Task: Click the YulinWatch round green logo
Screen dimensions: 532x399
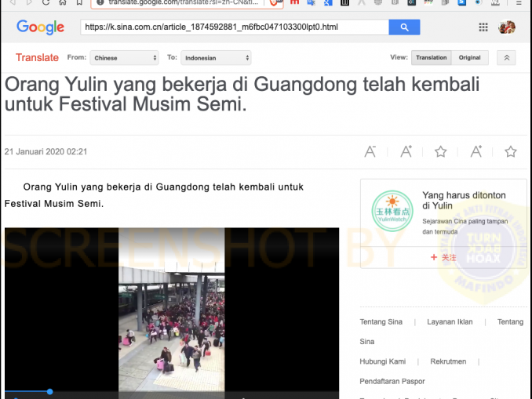Action: 392,211
